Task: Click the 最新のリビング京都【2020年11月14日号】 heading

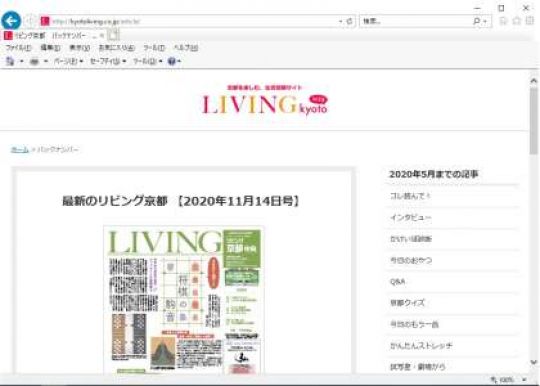Action: click(181, 201)
